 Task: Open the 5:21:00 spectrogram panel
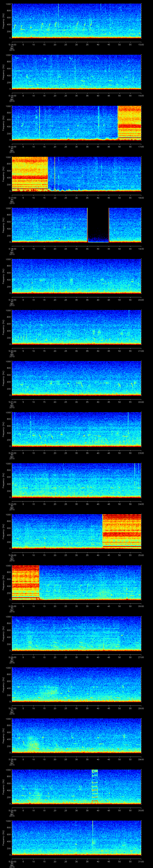tap(76, 378)
